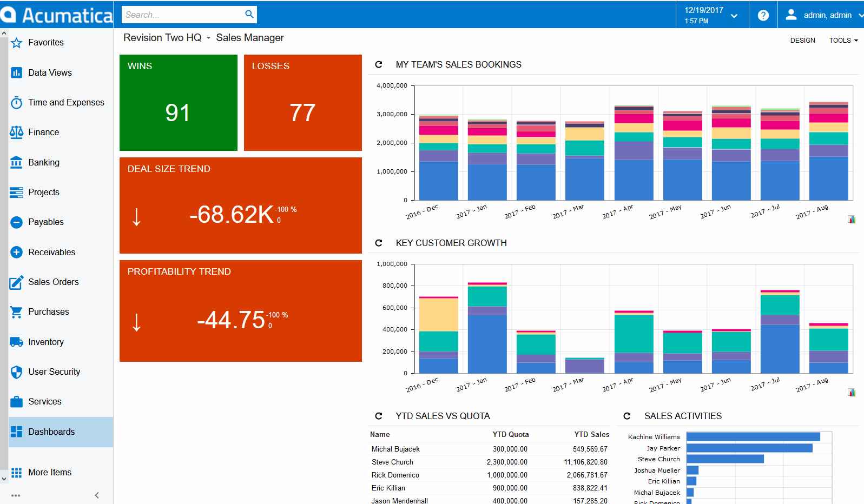Click the Acumatica logo
The width and height of the screenshot is (864, 504).
click(x=57, y=15)
